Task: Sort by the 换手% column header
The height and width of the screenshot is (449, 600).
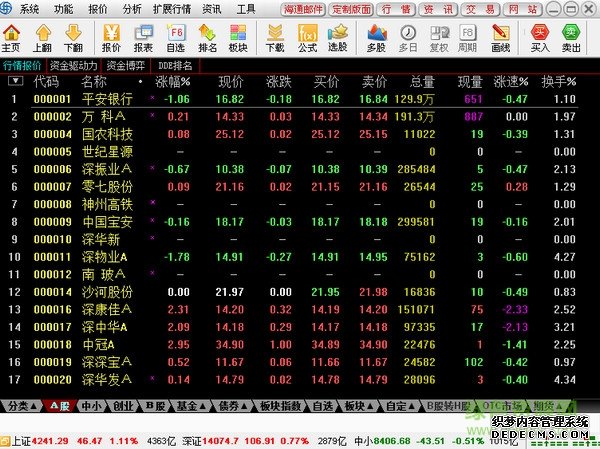Action: [x=559, y=82]
